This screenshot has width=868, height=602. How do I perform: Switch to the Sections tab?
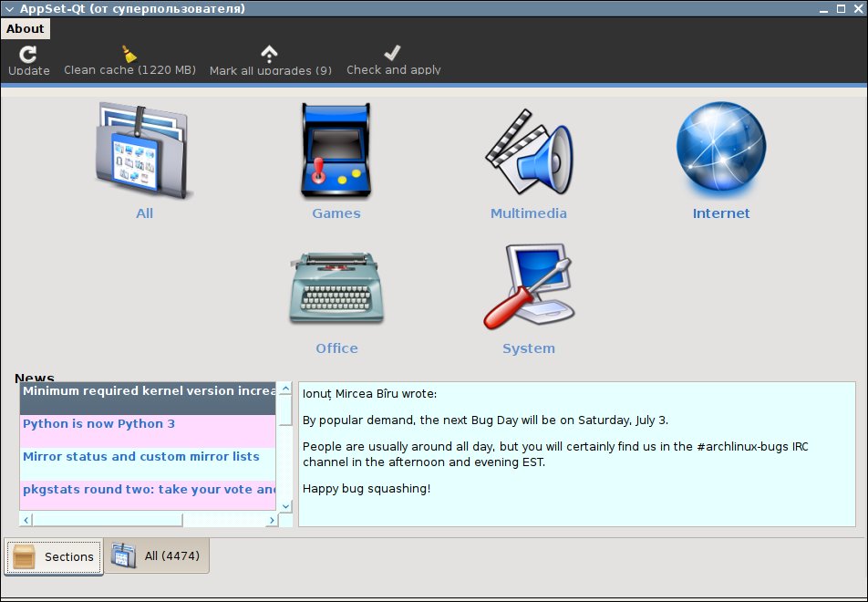coord(54,556)
